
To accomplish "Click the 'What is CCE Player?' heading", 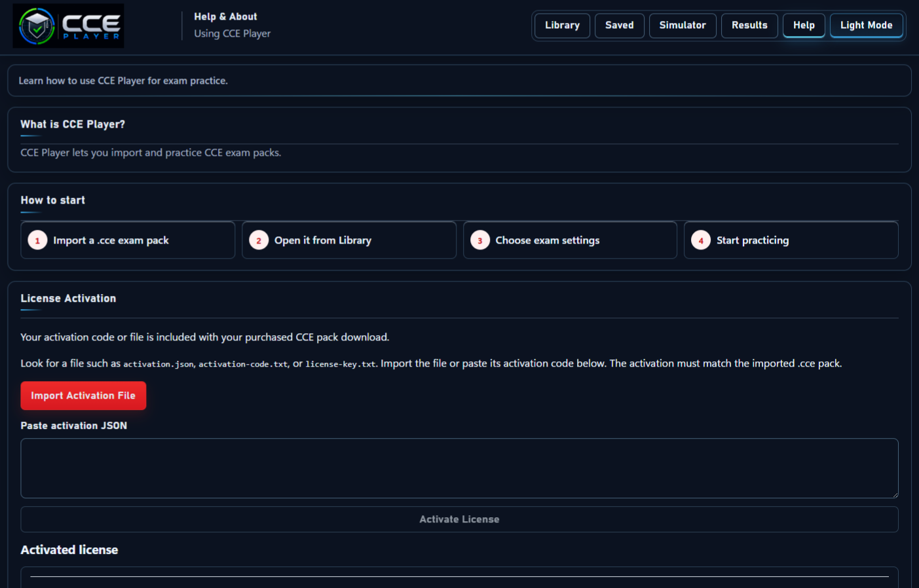I will pyautogui.click(x=73, y=124).
